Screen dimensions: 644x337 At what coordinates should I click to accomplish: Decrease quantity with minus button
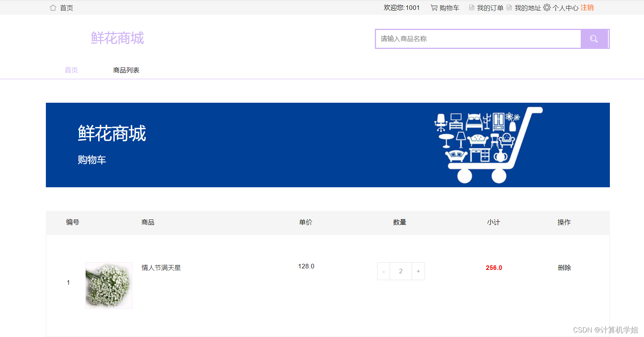coord(384,271)
